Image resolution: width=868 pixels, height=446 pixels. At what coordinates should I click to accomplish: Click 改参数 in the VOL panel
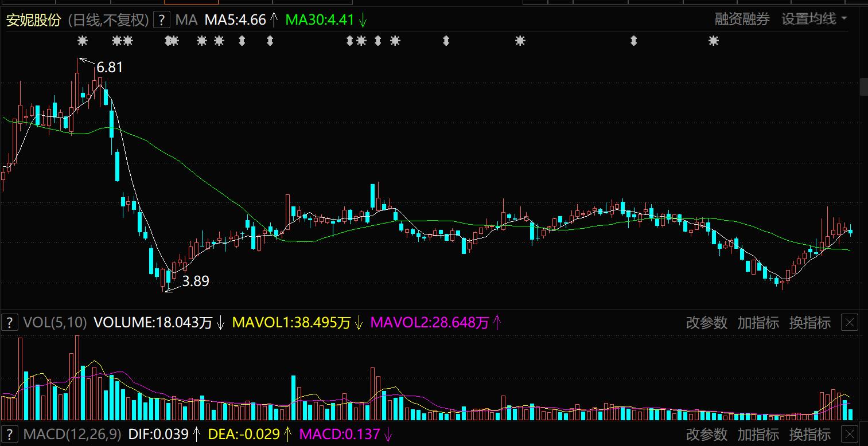(707, 323)
